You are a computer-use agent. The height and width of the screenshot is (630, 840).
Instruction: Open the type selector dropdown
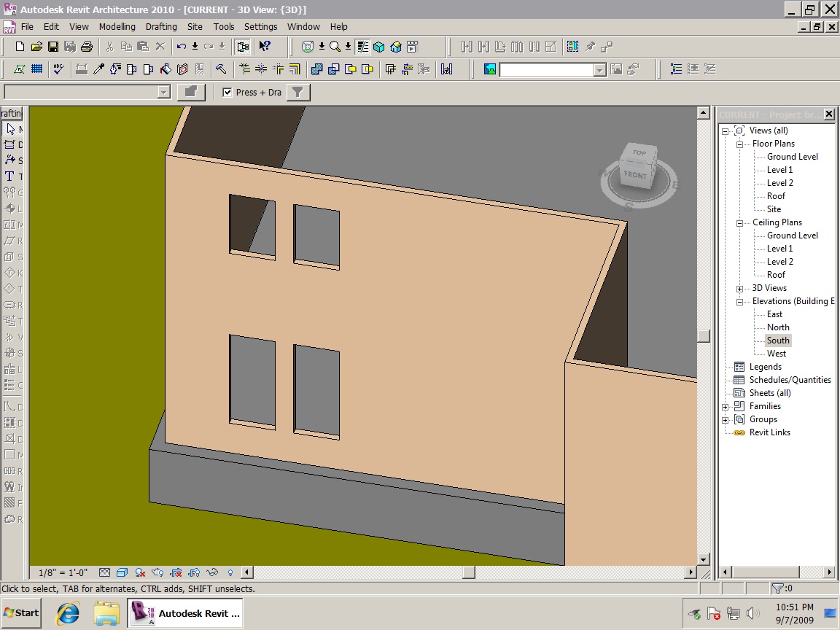(x=163, y=92)
